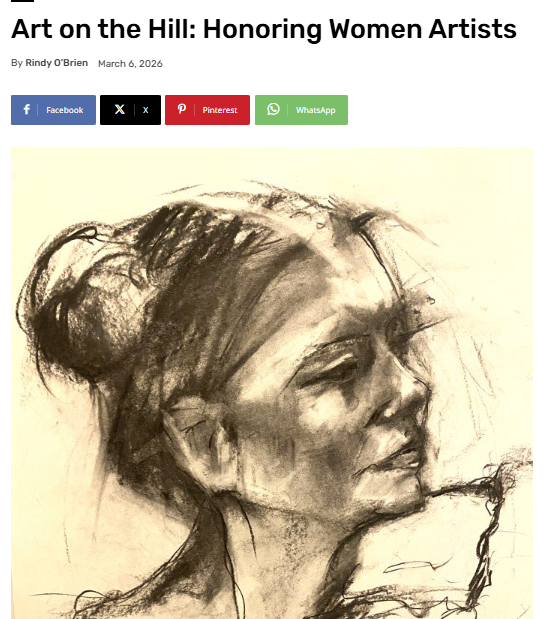Click the small 'X' text label
Viewport: 551px width, 619px height.
coord(146,110)
